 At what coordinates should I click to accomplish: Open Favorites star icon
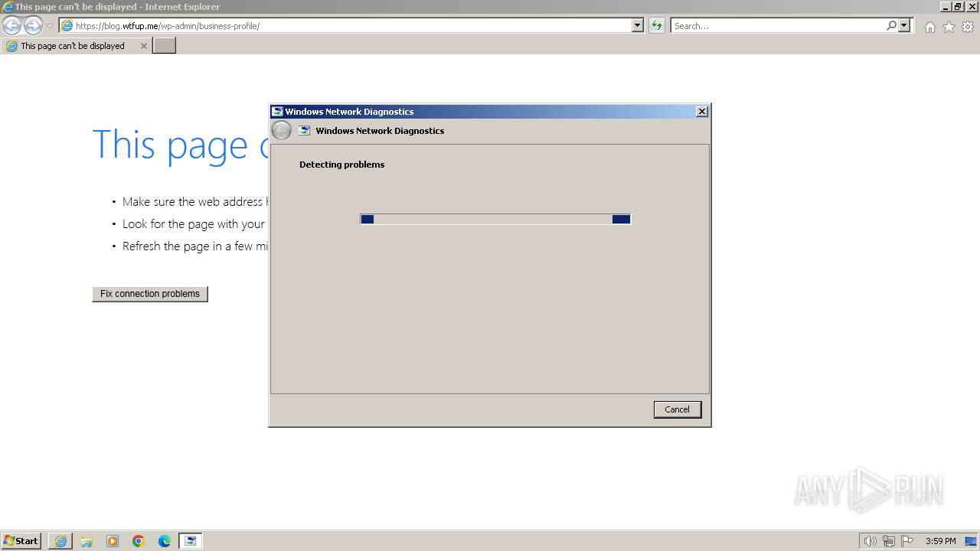[x=949, y=27]
